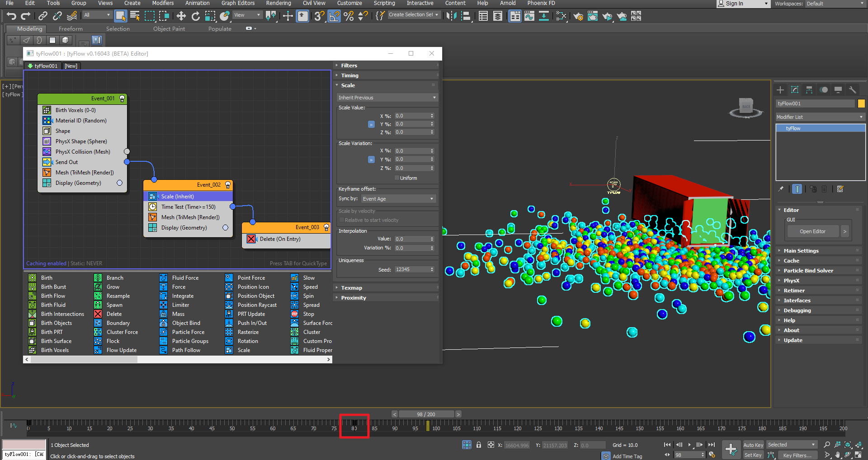Click the tyFlow001 object color swatch
This screenshot has height=460, width=868.
[x=861, y=103]
